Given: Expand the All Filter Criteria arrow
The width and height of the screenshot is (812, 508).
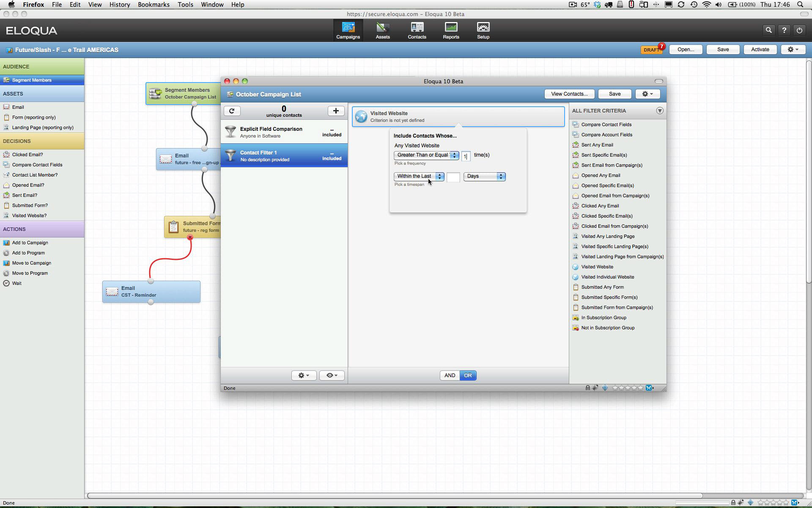Looking at the screenshot, I should coord(659,111).
